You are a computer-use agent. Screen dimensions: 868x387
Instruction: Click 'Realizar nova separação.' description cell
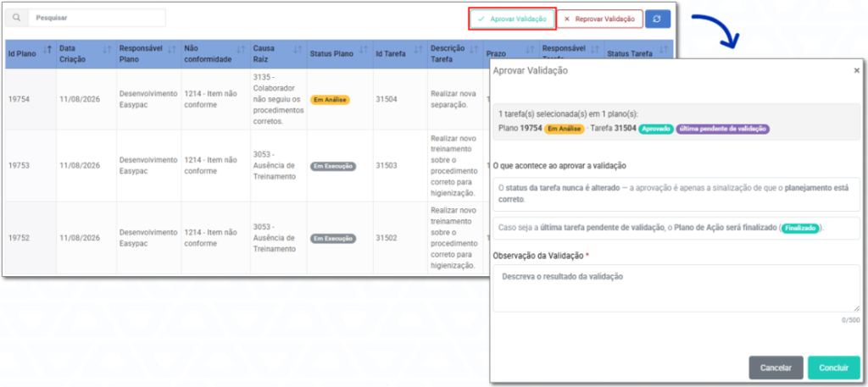[454, 99]
